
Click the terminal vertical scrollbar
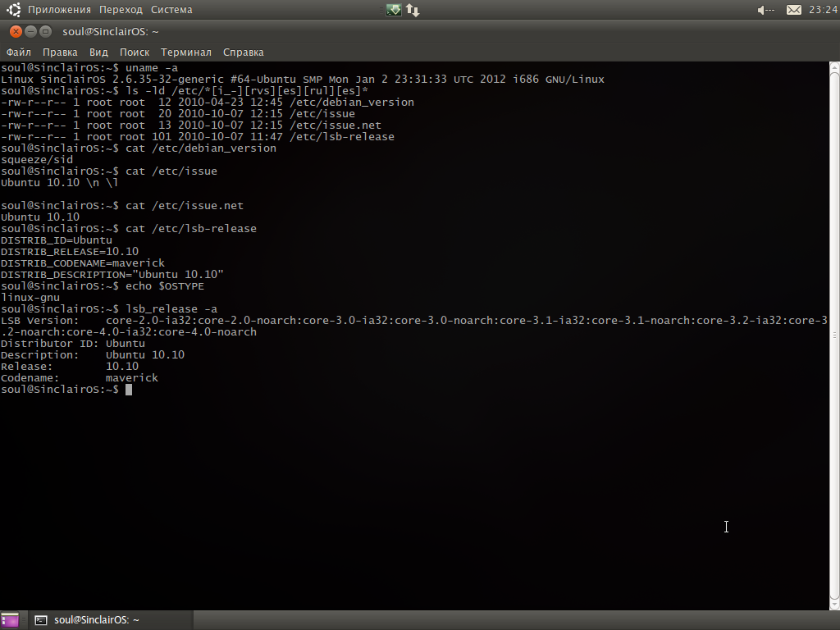click(x=834, y=336)
